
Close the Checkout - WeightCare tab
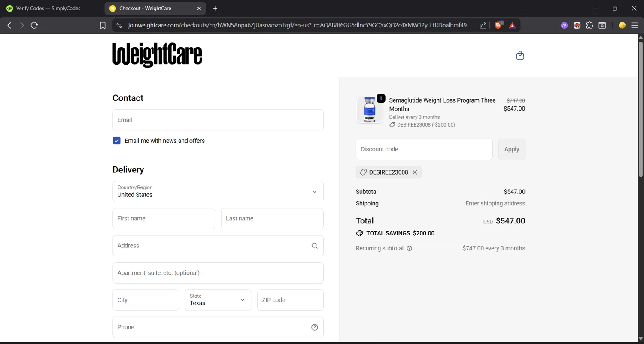[199, 8]
